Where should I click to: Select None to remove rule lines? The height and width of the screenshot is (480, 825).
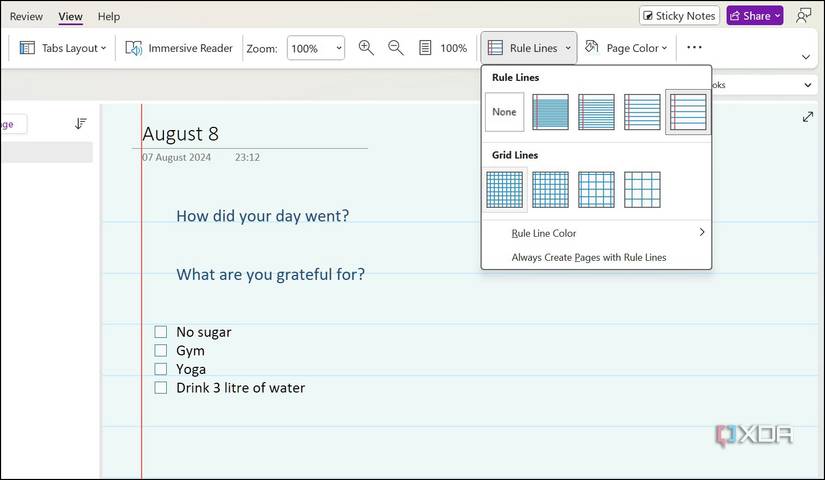pyautogui.click(x=504, y=112)
